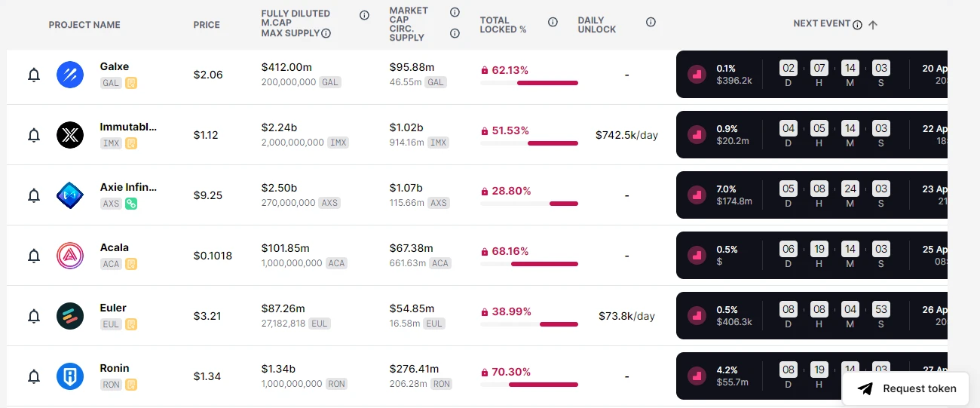Viewport: 980px width, 408px height.
Task: Click the Request token button
Action: coord(905,388)
